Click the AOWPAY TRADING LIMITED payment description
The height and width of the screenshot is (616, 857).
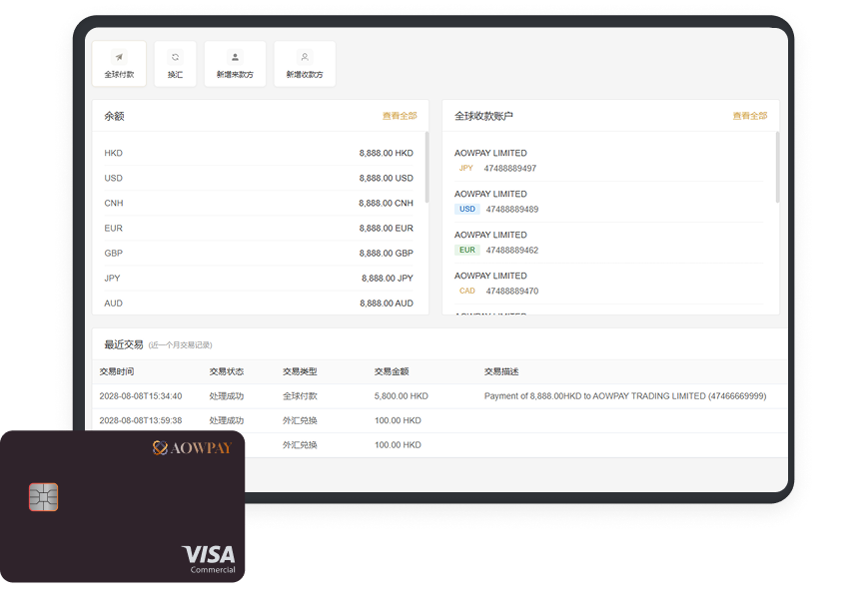coord(625,396)
